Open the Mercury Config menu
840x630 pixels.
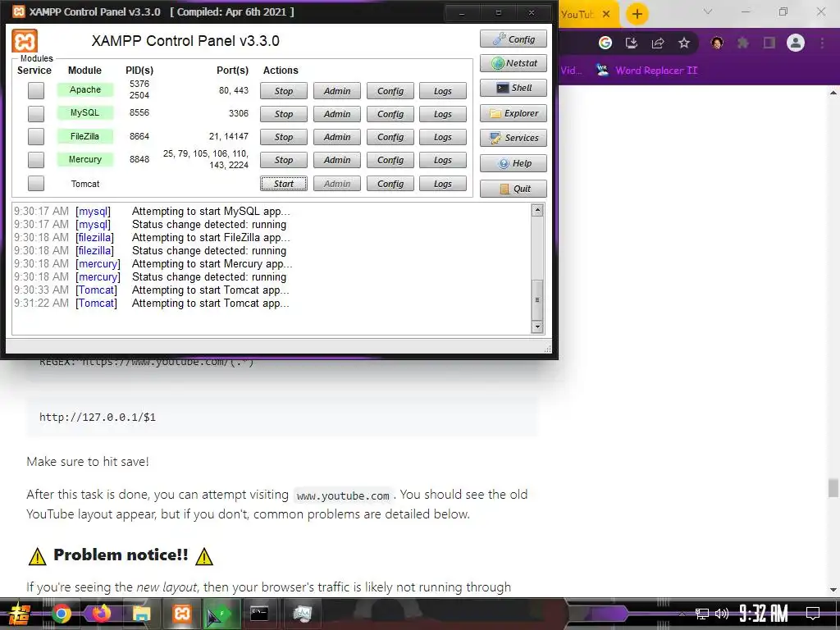tap(390, 160)
